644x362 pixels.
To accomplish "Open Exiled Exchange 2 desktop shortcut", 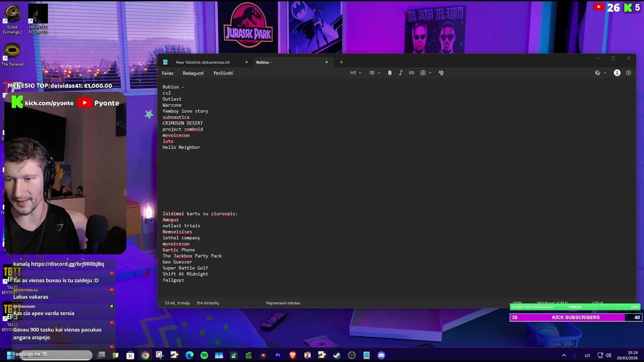I will 12,20.
